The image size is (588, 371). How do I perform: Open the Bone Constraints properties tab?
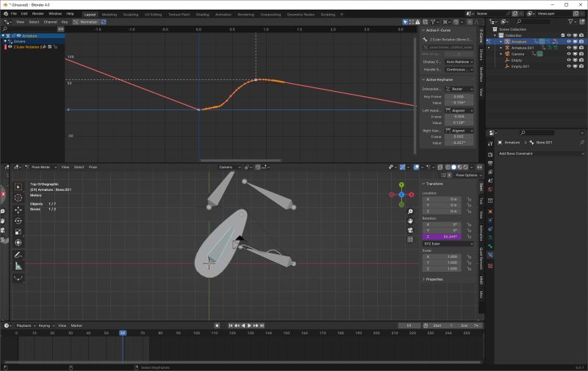point(490,255)
